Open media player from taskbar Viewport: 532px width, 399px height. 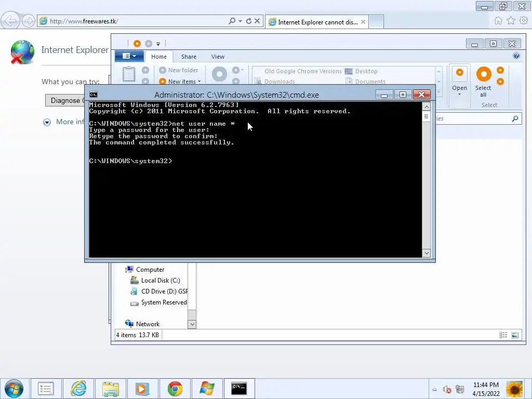142,389
